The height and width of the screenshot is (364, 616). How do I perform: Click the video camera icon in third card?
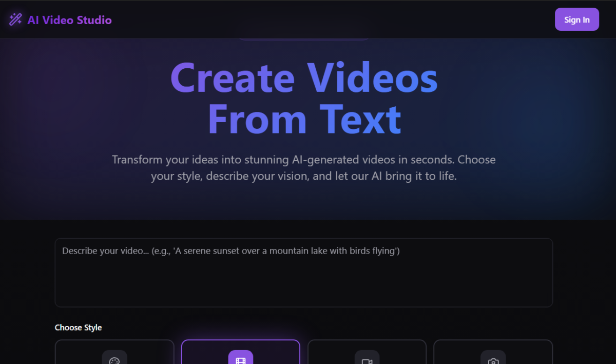[x=367, y=360]
